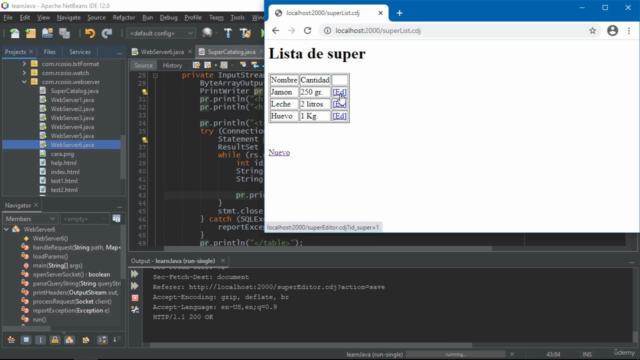
Task: Bookmark this page with the star icon
Action: click(592, 31)
